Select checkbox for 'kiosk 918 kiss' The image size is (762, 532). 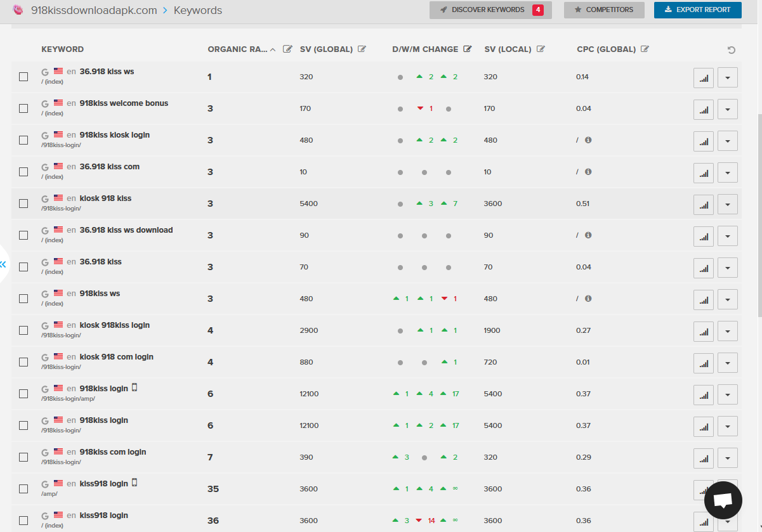coord(23,204)
